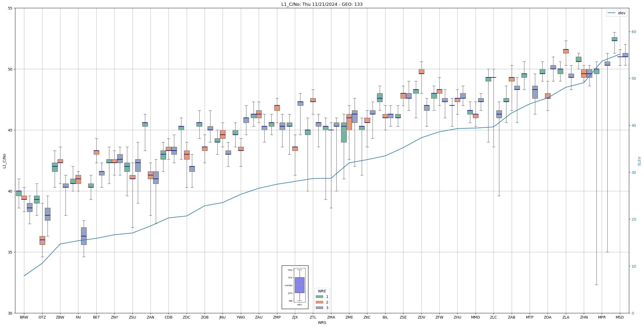Click the ZLC station tick label
The image size is (644, 327).
pyautogui.click(x=493, y=317)
